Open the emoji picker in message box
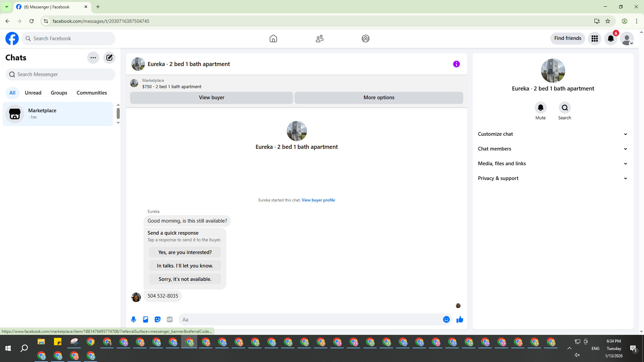The height and width of the screenshot is (362, 644). [446, 319]
